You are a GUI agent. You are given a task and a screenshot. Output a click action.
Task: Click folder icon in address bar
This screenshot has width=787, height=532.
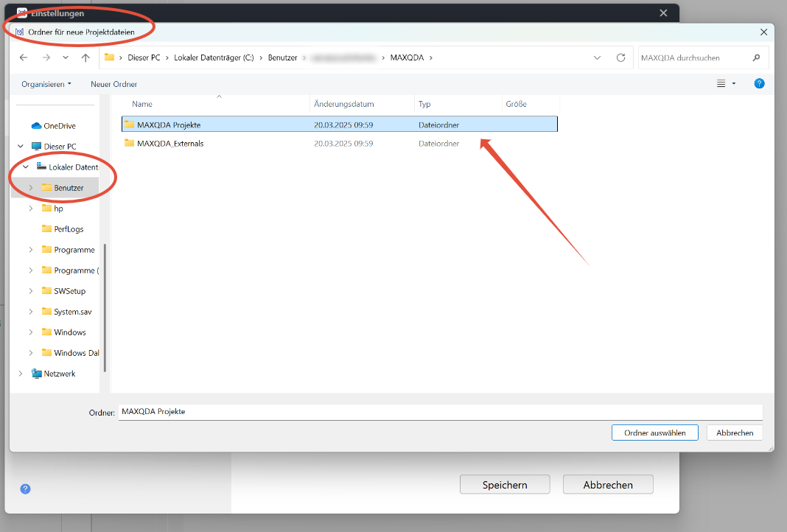pyautogui.click(x=109, y=57)
